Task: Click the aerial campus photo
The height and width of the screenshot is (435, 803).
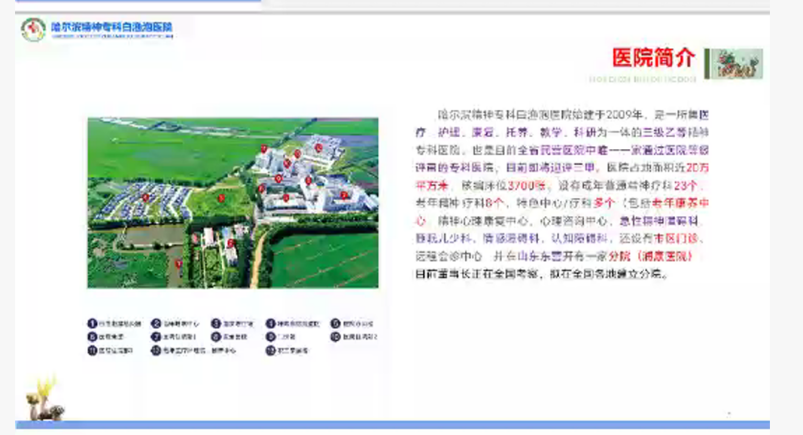Action: pyautogui.click(x=232, y=202)
